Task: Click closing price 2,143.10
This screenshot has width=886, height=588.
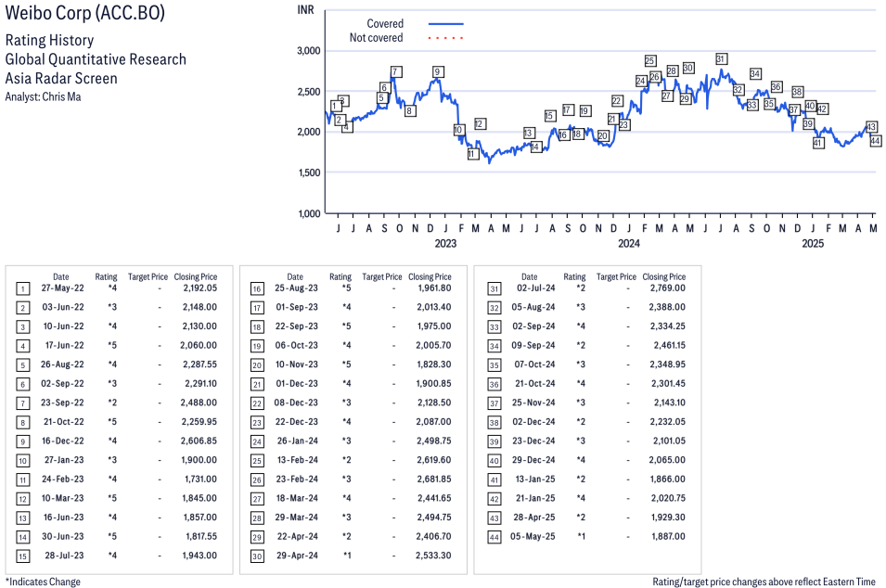Action: pos(670,403)
